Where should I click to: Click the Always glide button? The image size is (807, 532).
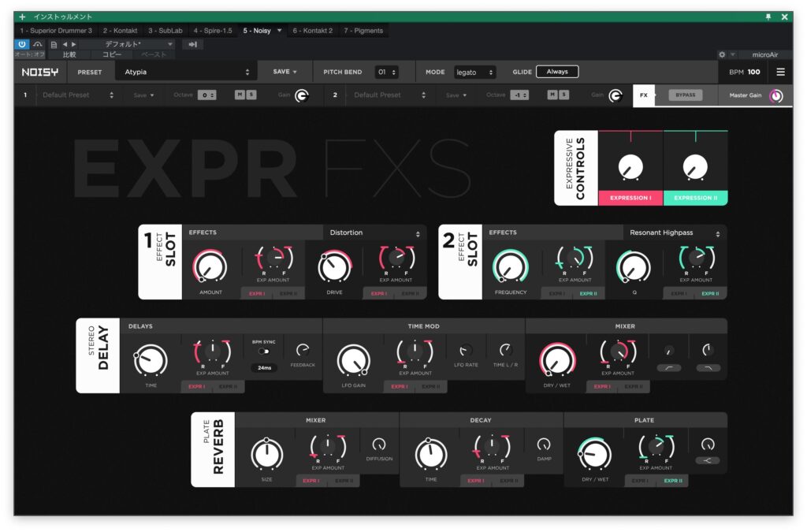pos(557,72)
